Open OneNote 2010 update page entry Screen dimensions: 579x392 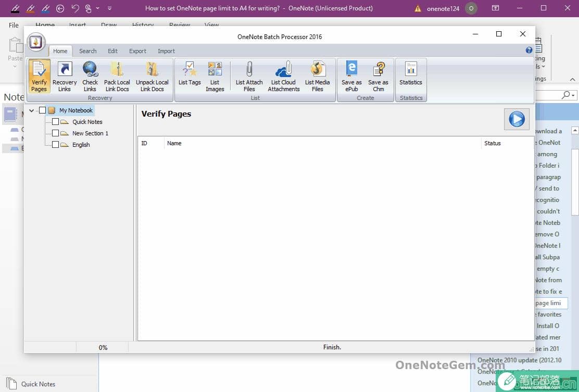(519, 360)
